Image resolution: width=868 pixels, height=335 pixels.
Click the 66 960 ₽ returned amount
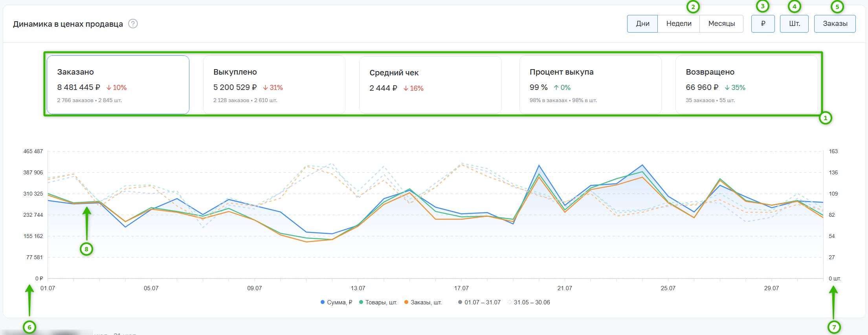(702, 87)
